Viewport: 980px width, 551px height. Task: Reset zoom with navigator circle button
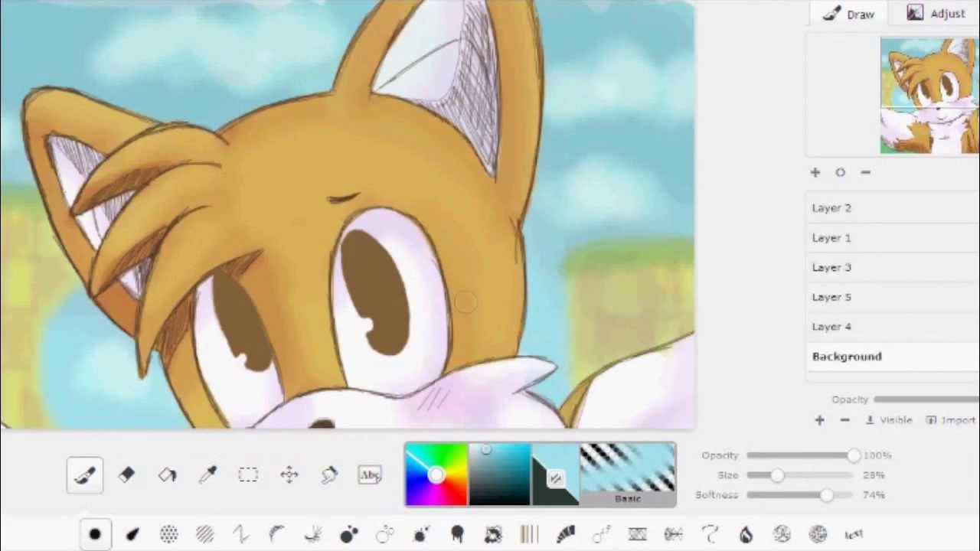840,173
